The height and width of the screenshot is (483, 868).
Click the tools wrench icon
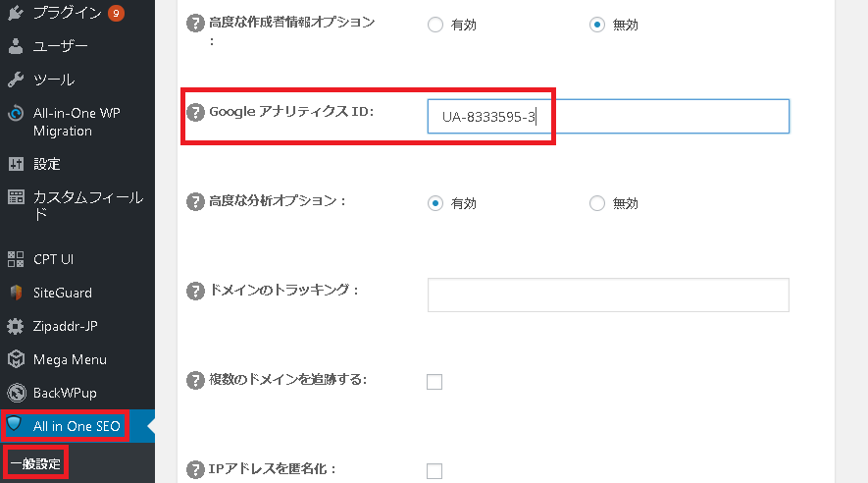[16, 80]
